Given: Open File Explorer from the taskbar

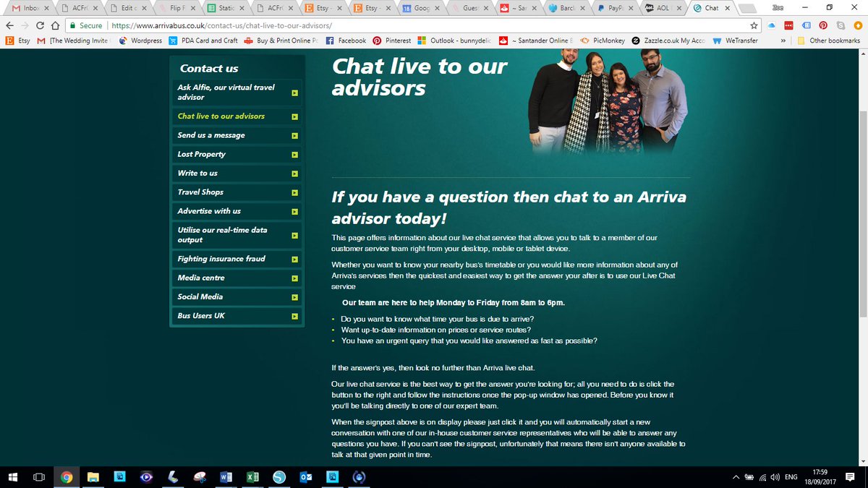Looking at the screenshot, I should coord(93,477).
